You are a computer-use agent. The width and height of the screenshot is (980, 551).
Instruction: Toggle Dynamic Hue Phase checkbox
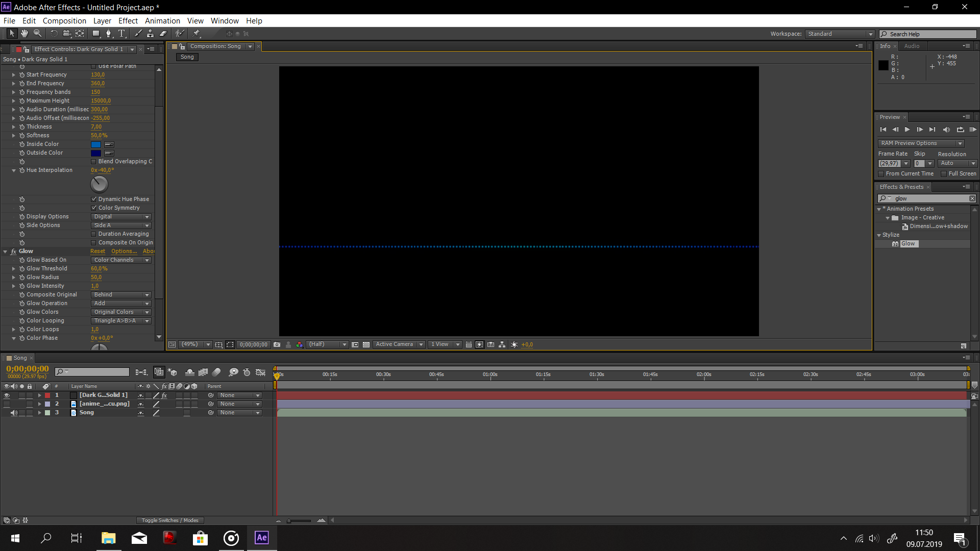point(94,199)
